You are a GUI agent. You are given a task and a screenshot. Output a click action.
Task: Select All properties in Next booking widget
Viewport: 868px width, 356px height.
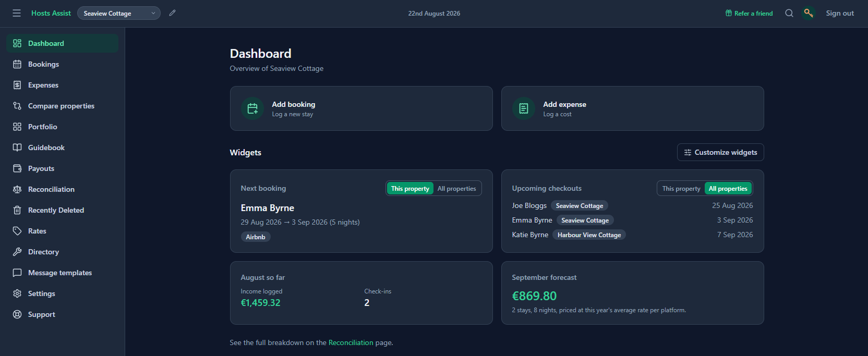[x=457, y=189]
